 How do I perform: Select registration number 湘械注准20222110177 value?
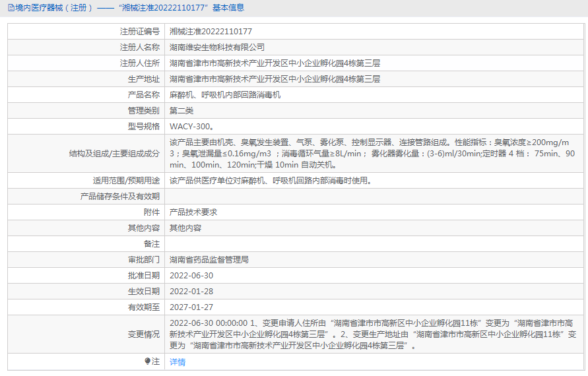pos(211,32)
